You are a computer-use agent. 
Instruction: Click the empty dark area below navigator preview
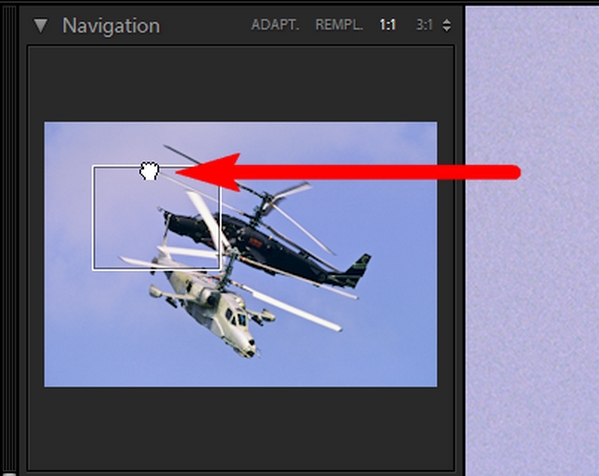[241, 428]
